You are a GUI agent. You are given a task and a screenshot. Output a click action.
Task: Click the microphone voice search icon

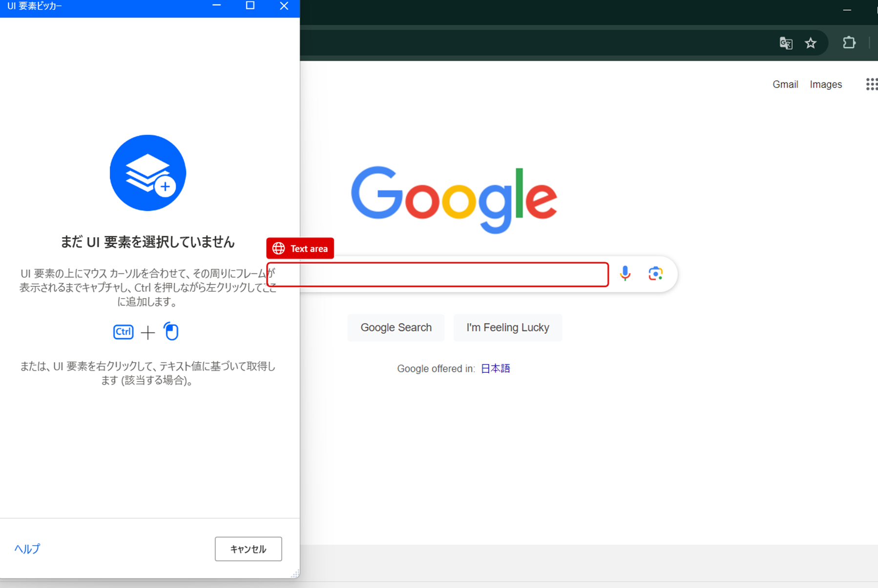tap(625, 274)
